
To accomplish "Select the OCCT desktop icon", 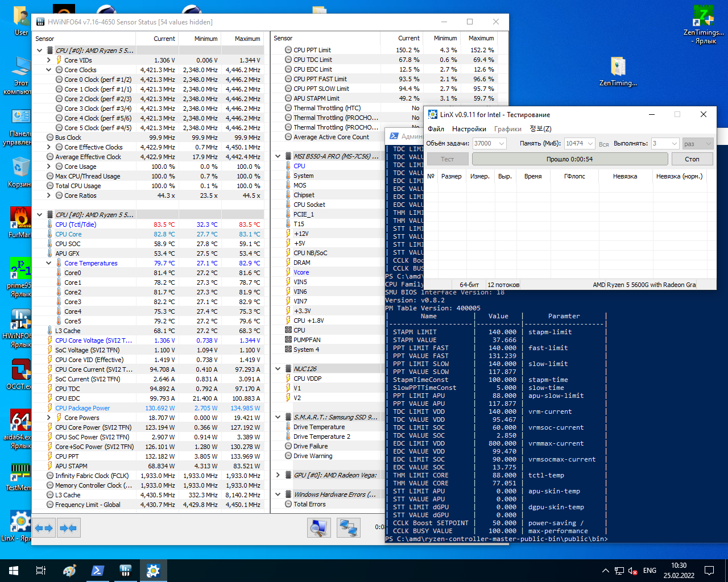I will click(x=20, y=373).
